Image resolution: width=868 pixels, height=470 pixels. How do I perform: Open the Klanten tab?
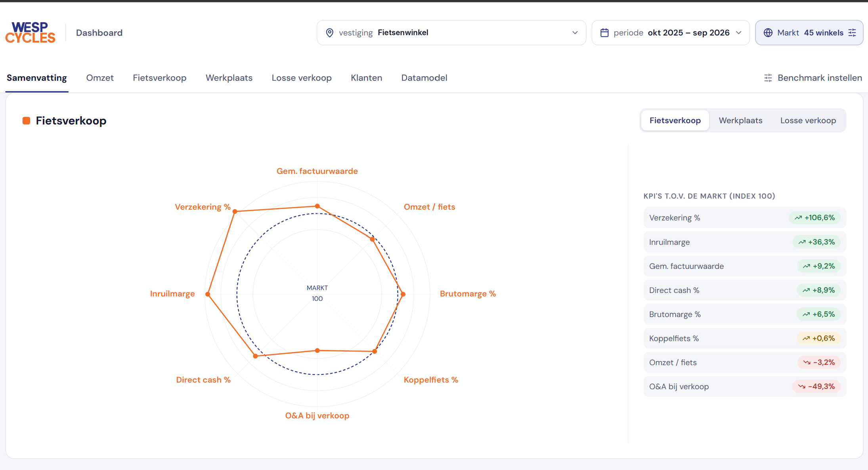tap(366, 78)
